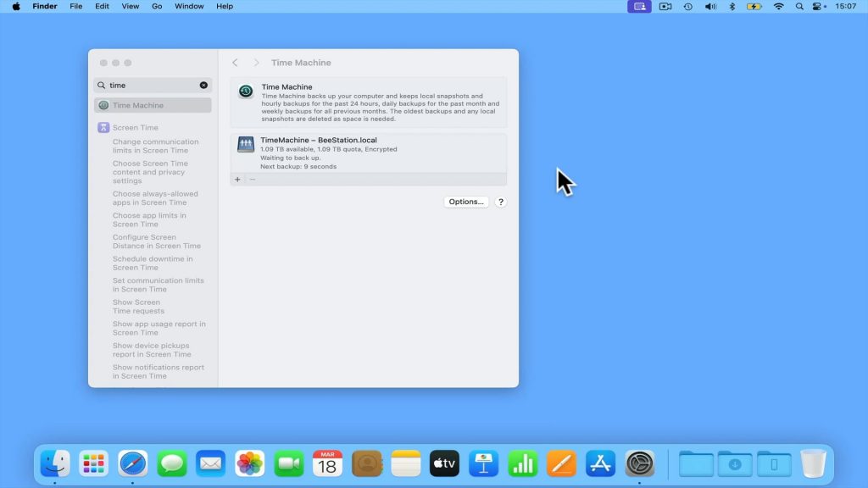This screenshot has width=868, height=488.
Task: Open Finder from the Dock
Action: [x=55, y=463]
